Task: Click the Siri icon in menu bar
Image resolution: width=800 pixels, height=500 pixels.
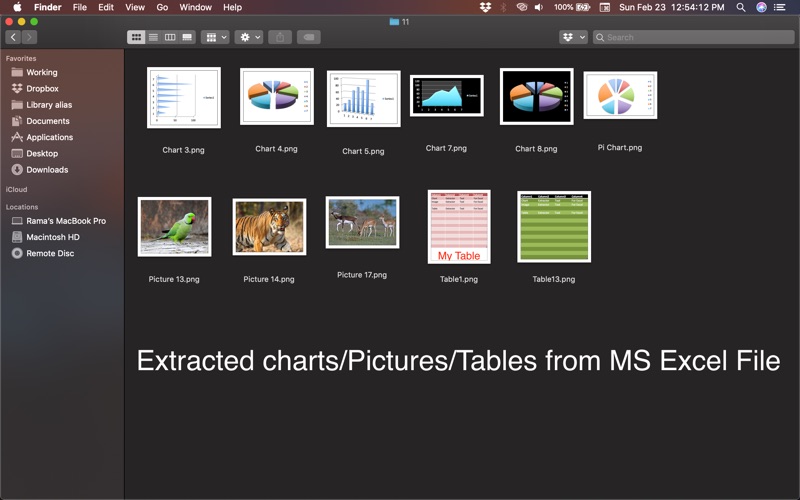Action: click(x=761, y=7)
